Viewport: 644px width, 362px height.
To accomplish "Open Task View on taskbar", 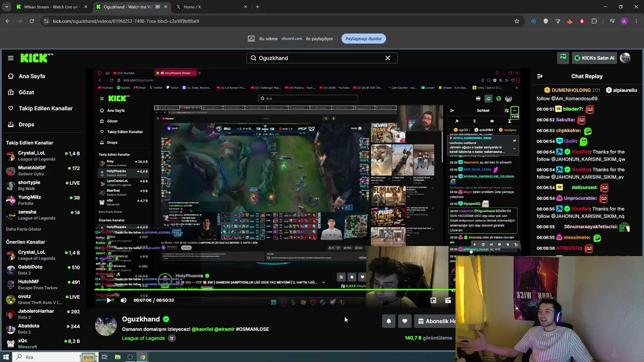I will click(105, 357).
